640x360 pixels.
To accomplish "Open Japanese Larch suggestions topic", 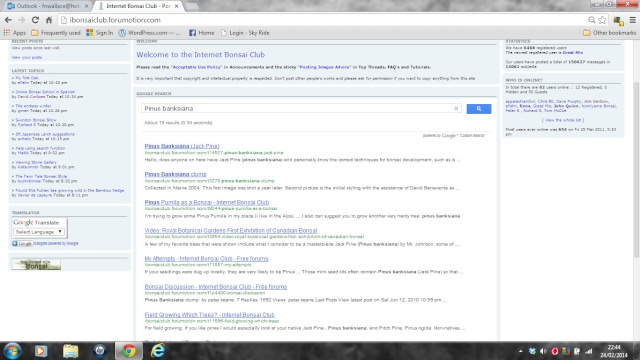I will [x=44, y=134].
